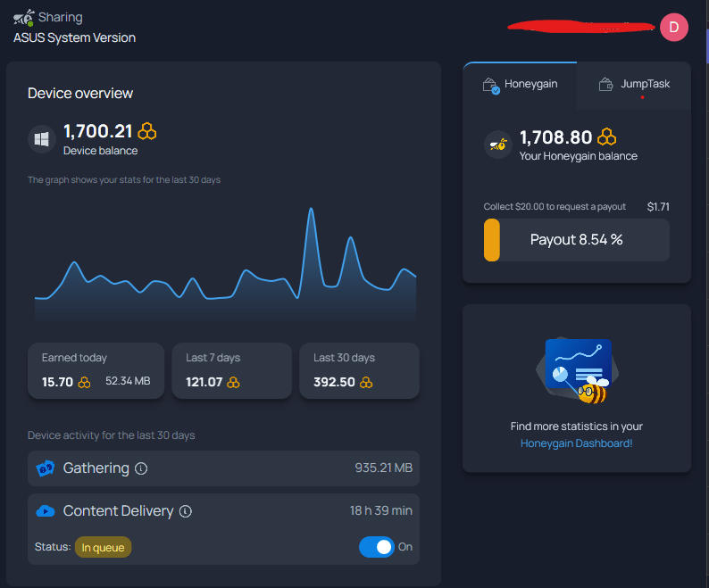
Task: Click the bee icon beside Honeygain balance
Action: (498, 145)
